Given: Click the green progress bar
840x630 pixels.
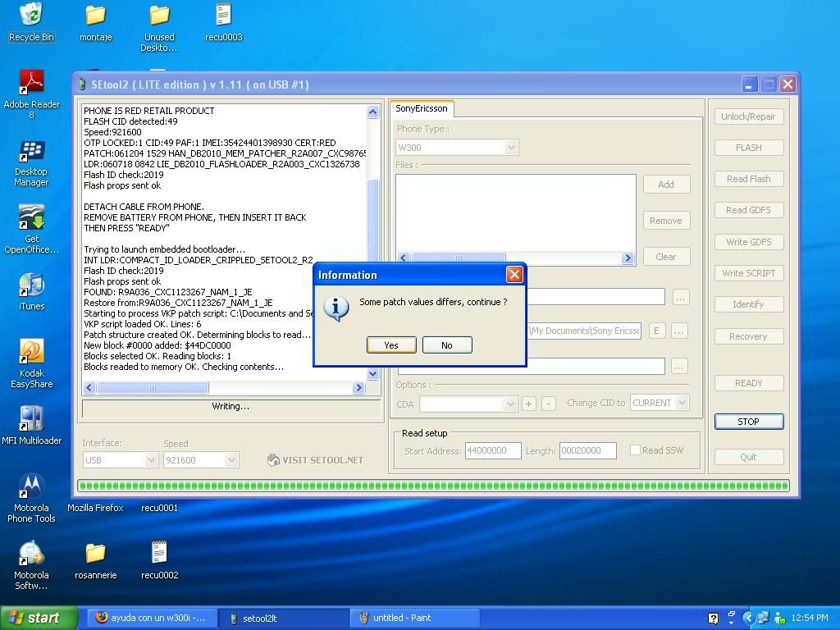Looking at the screenshot, I should (433, 486).
